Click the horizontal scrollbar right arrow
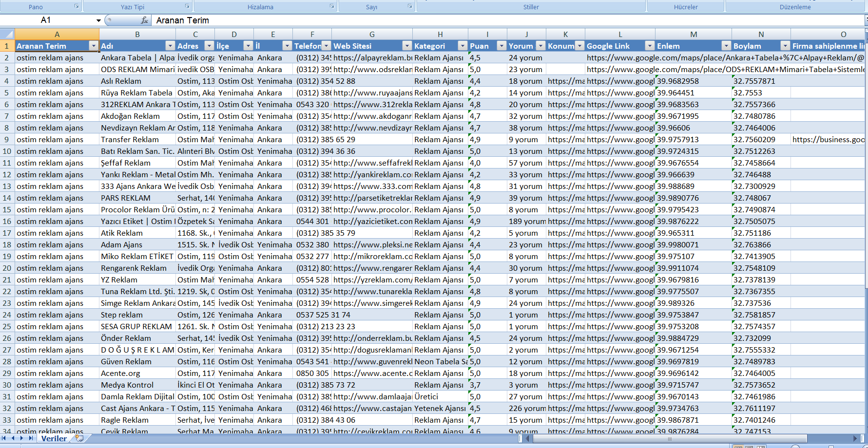 pyautogui.click(x=855, y=439)
